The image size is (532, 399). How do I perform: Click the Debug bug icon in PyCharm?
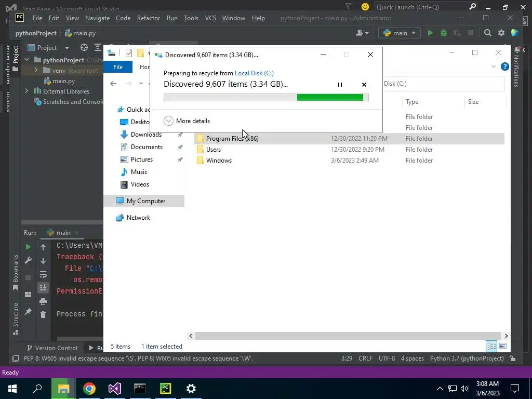444,33
